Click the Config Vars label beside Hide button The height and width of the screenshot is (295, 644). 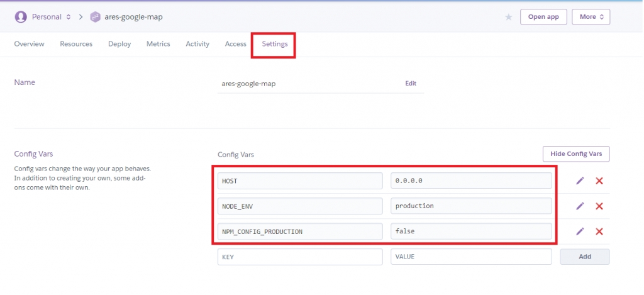[x=236, y=155]
